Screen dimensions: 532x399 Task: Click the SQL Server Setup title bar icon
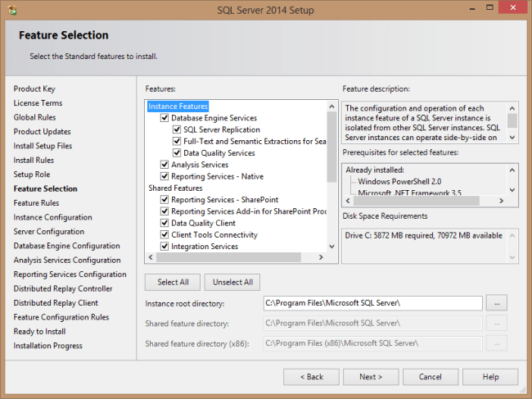12,10
